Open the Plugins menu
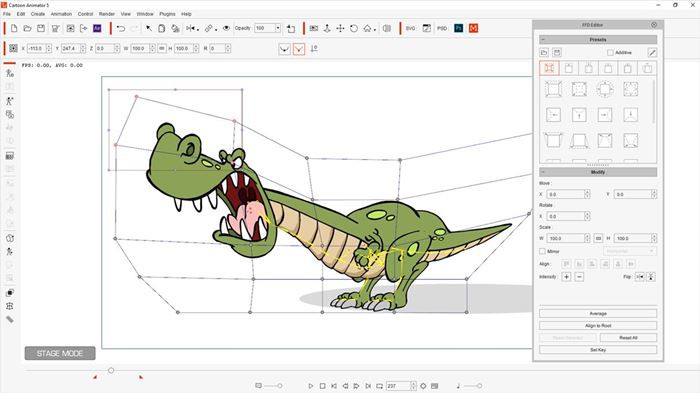 [167, 14]
